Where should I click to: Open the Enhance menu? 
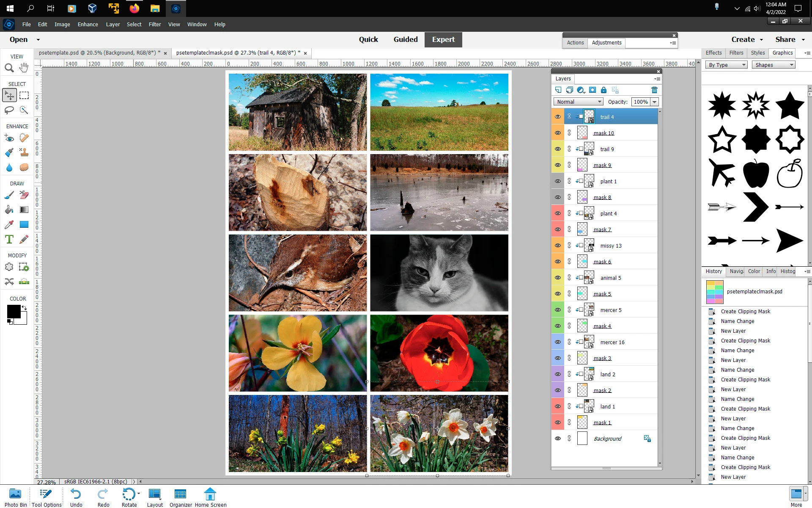click(88, 24)
